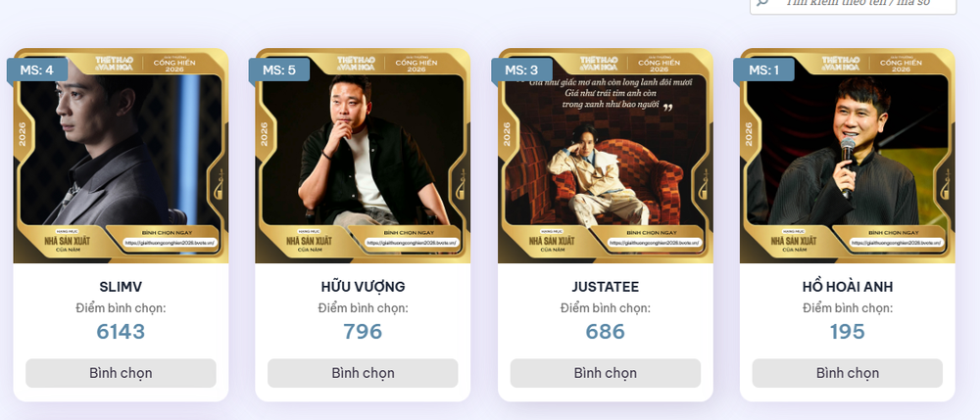Open SLIMV nominee photo card
980x420 pixels.
[121, 156]
